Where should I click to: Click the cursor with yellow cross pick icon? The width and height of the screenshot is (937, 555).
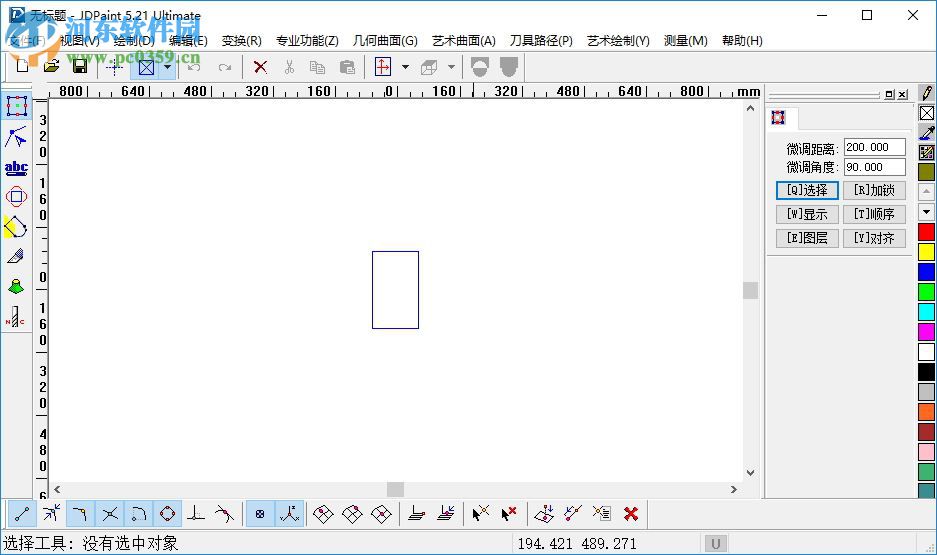[x=480, y=514]
